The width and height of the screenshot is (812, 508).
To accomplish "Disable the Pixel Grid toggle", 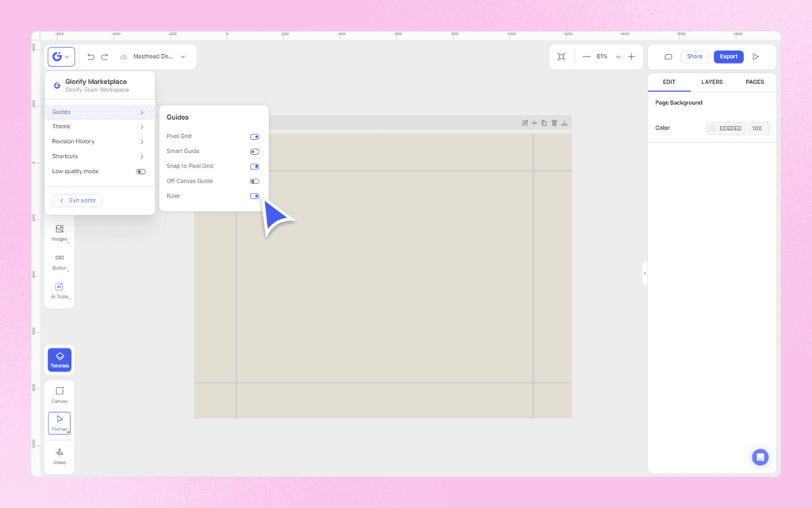I will click(x=255, y=136).
